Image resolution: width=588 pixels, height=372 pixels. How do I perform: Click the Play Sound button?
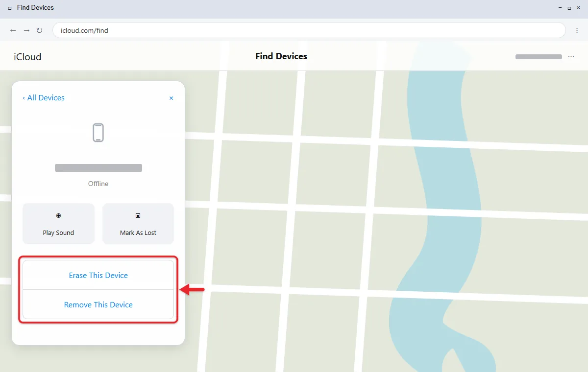(58, 224)
